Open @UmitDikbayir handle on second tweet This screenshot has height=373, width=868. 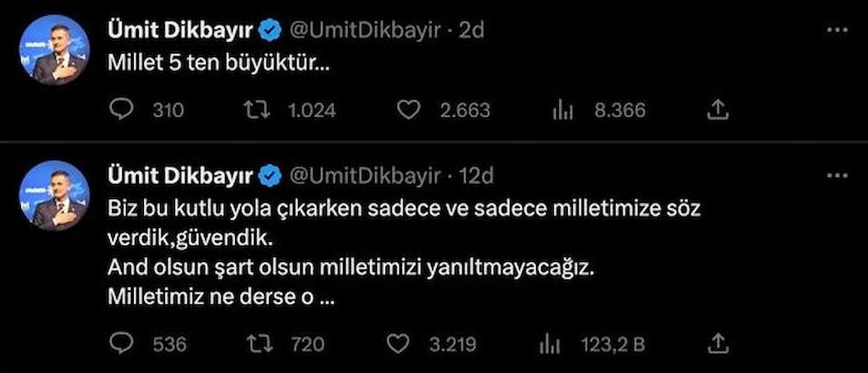pos(365,175)
